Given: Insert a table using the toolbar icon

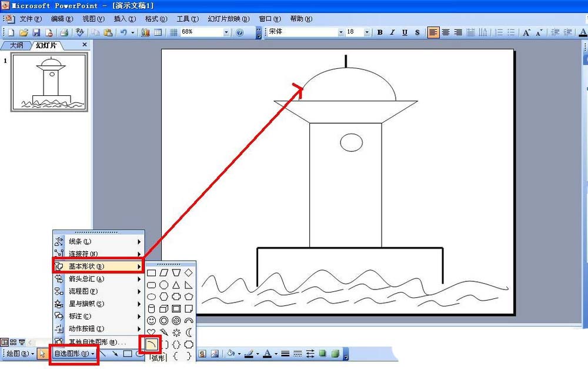Looking at the screenshot, I should coord(158,32).
